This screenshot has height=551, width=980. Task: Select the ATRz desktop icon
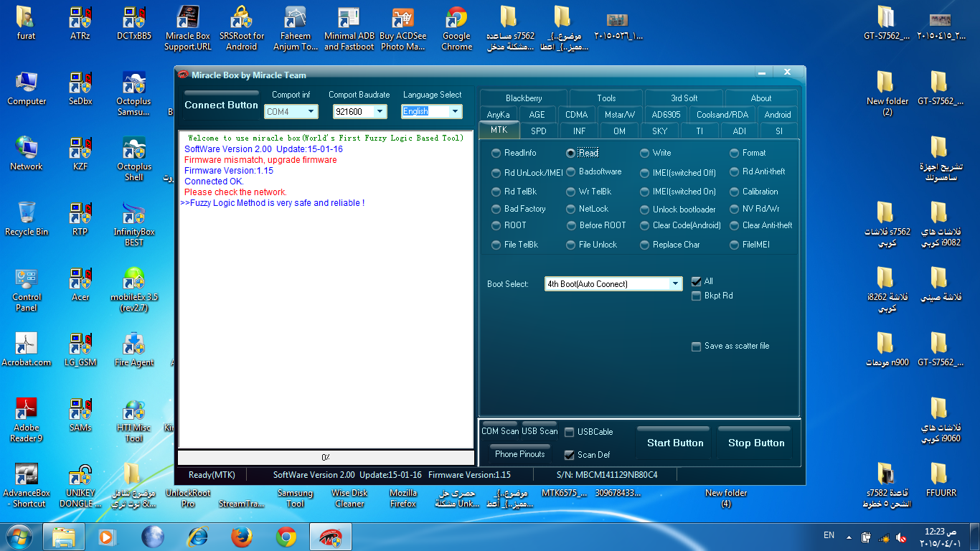pos(80,24)
